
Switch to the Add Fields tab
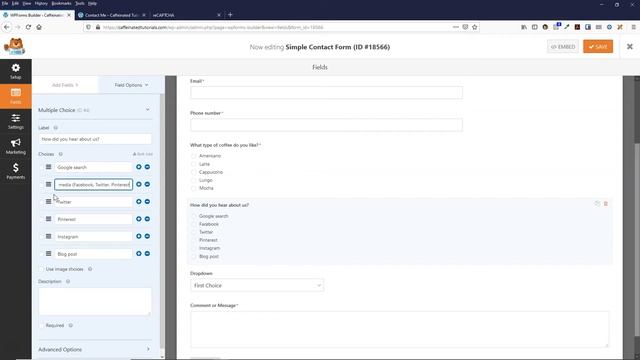(x=65, y=85)
